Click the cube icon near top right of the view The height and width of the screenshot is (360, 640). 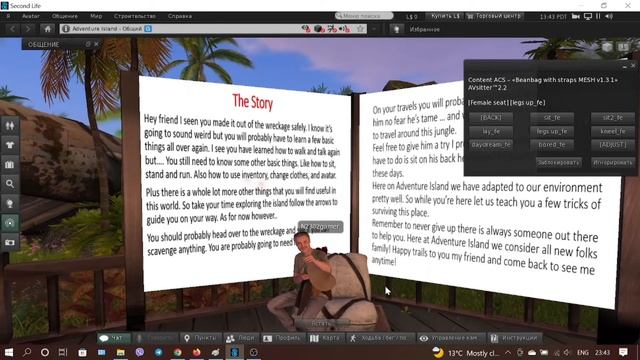607,47
